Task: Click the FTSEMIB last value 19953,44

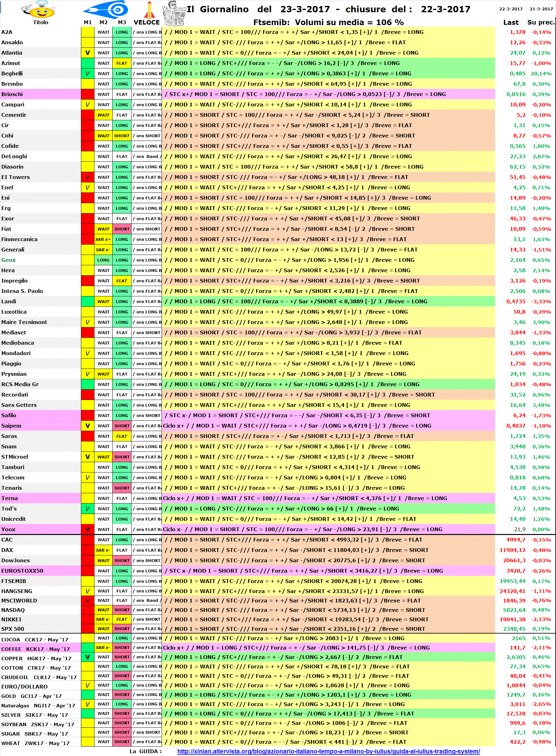Action: pyautogui.click(x=512, y=581)
